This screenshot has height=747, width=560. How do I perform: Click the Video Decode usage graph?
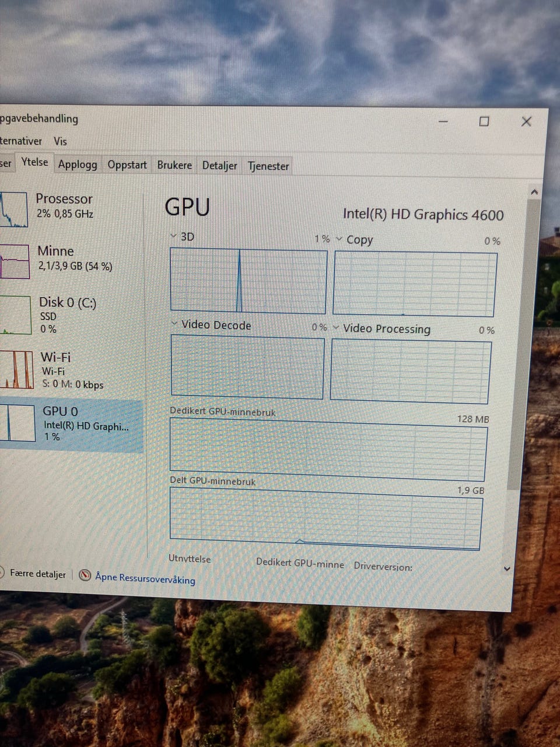click(247, 367)
